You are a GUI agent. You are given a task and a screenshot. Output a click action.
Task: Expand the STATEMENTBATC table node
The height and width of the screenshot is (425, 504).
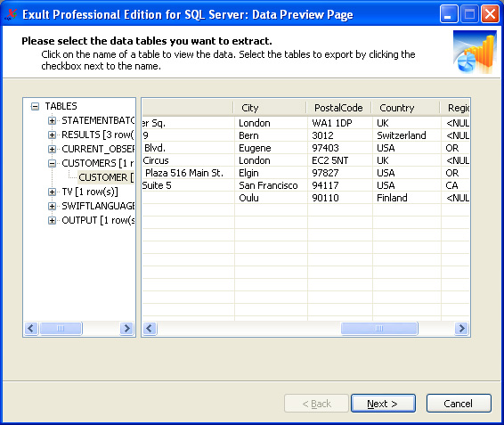[52, 120]
